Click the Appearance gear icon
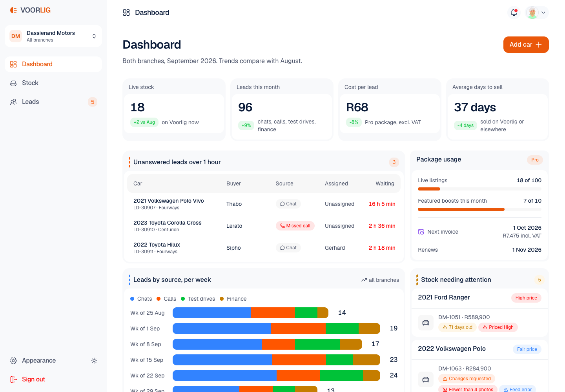Screen dimensions: 565x392 [x=13, y=361]
